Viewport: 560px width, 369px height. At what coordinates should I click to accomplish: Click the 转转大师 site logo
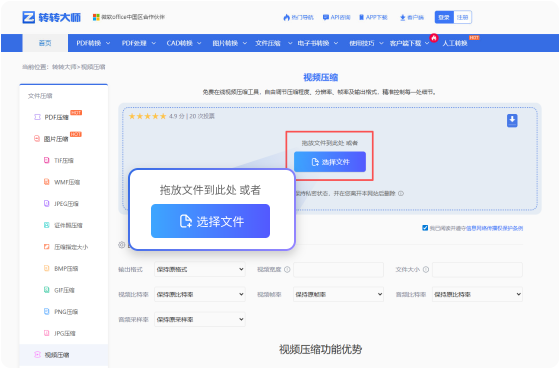click(x=52, y=17)
